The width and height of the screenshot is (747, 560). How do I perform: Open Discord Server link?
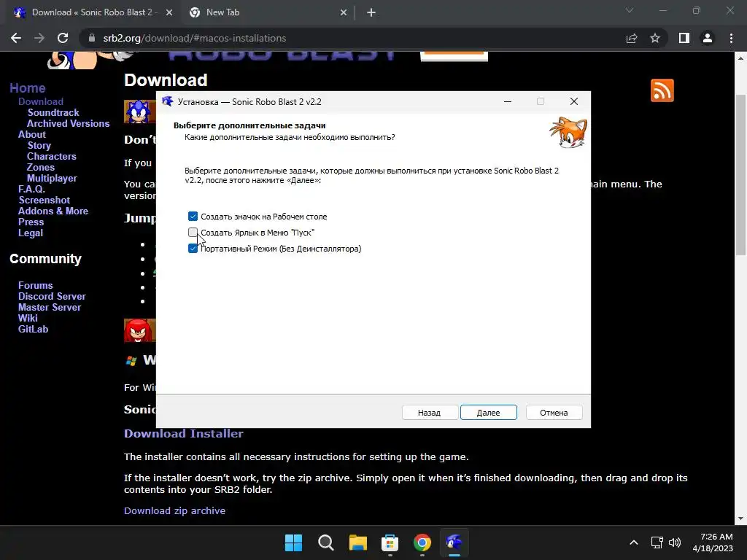click(52, 296)
